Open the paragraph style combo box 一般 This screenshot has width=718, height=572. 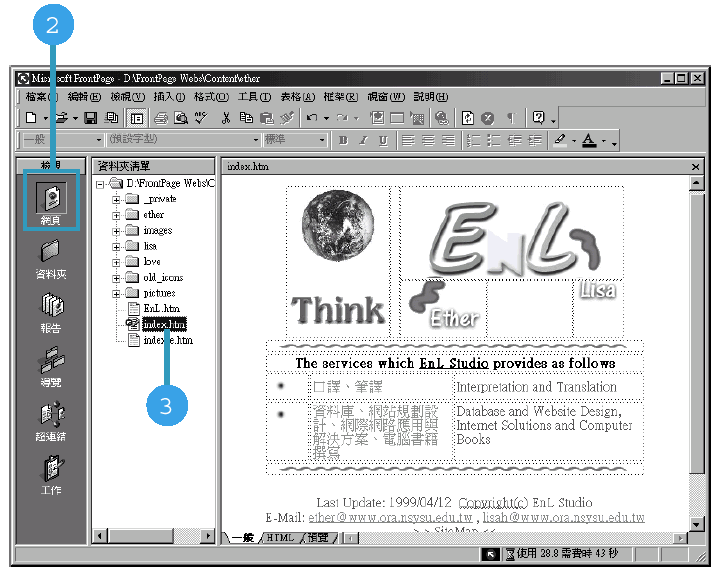(62, 139)
